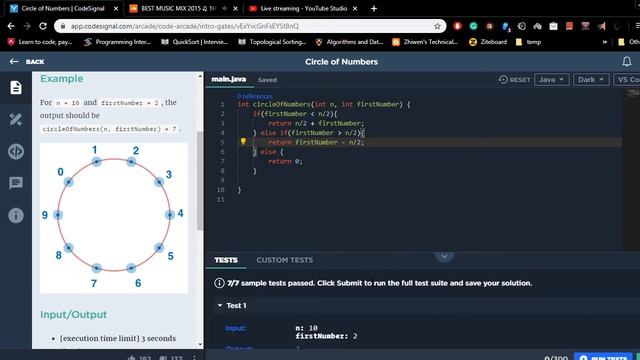Click 'return 0;' on line 7

285,161
